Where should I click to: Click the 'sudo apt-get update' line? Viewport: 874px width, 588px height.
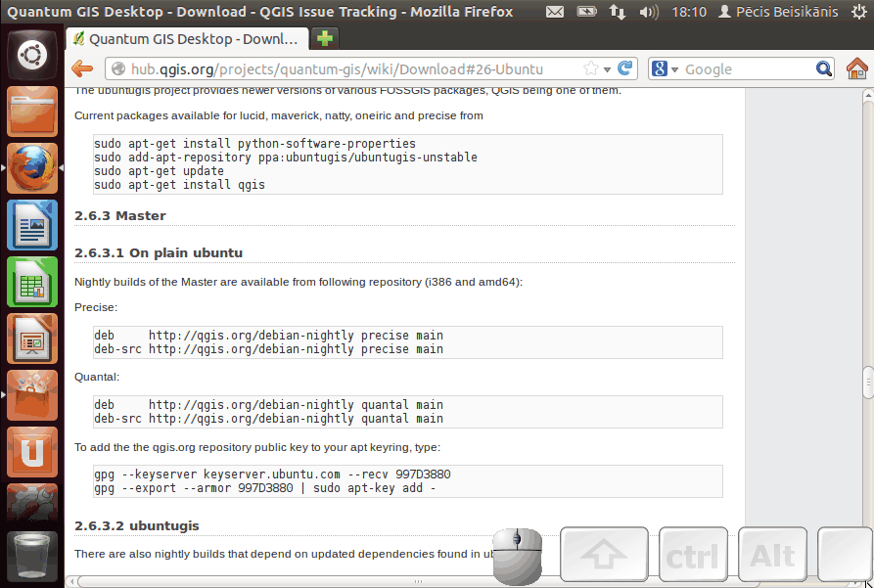tap(159, 171)
